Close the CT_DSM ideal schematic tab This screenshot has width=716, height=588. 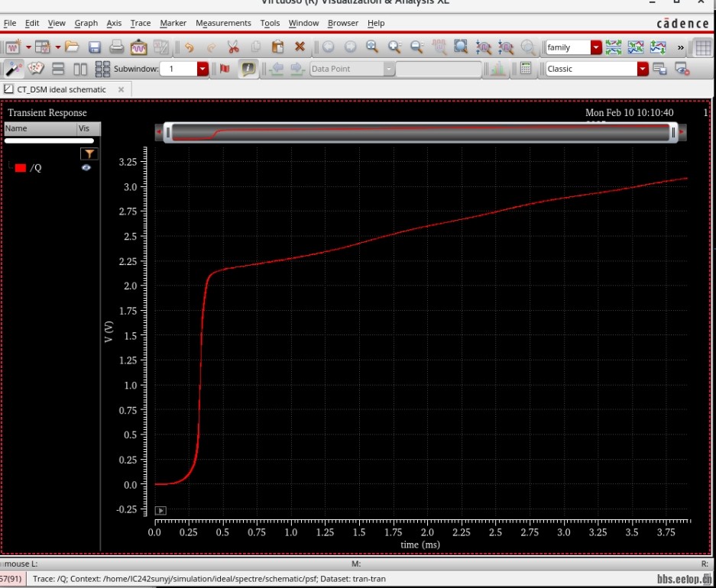coord(121,89)
